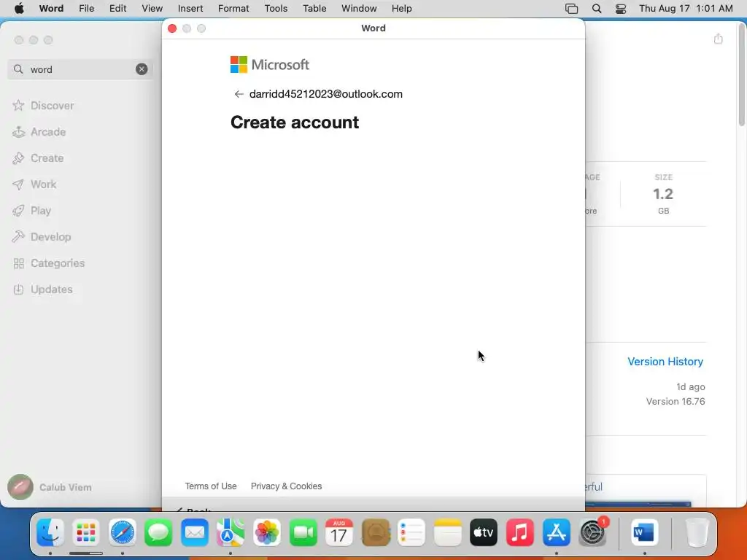Click the App Store search field containing word

click(x=80, y=69)
